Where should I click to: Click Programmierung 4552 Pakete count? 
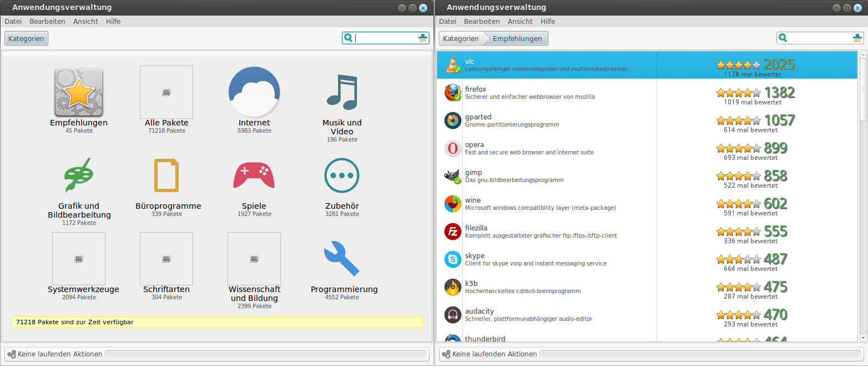[x=342, y=297]
